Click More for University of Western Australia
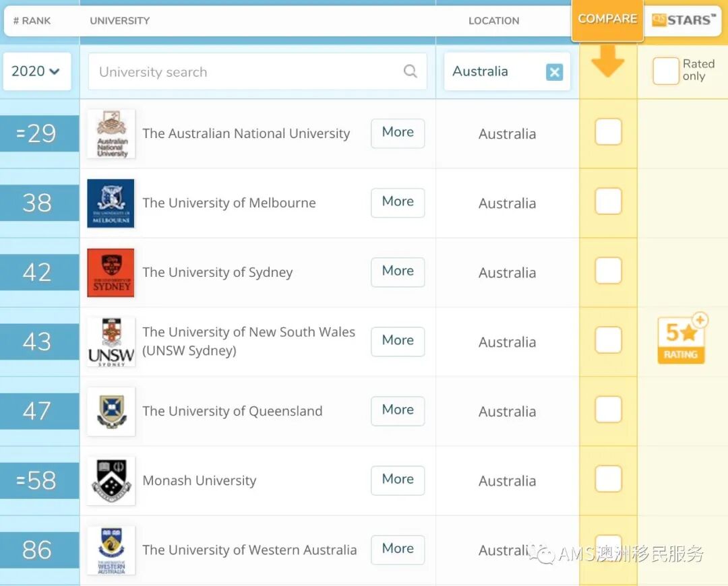Image resolution: width=728 pixels, height=586 pixels. 398,549
